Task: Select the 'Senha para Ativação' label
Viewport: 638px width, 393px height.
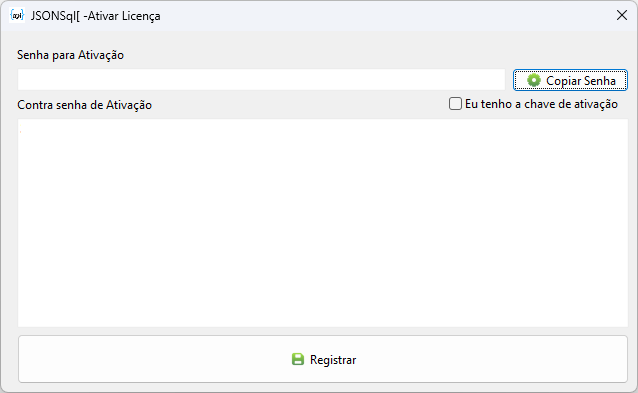Action: [70, 55]
